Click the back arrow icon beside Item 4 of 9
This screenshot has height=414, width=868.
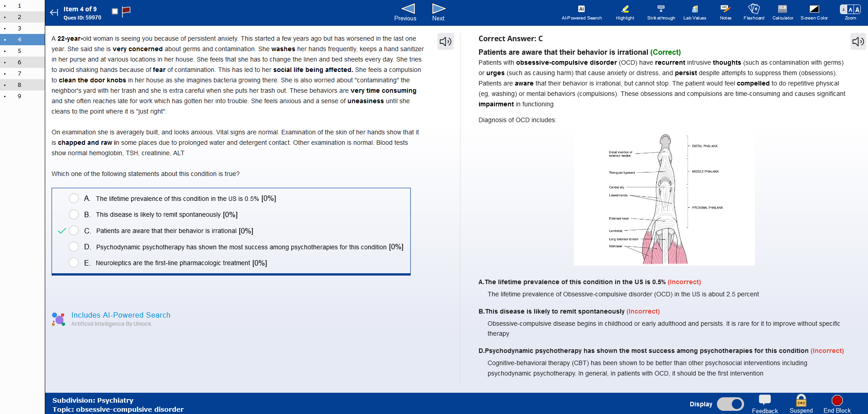click(54, 13)
